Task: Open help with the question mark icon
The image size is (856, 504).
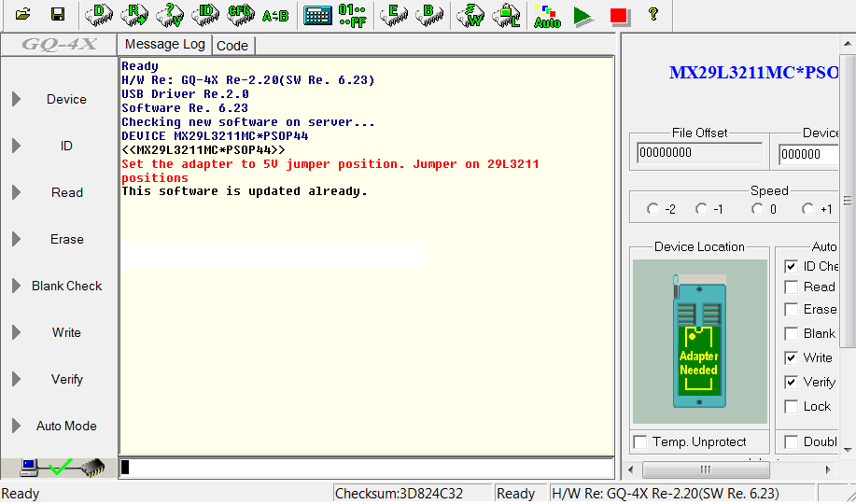Action: (653, 14)
